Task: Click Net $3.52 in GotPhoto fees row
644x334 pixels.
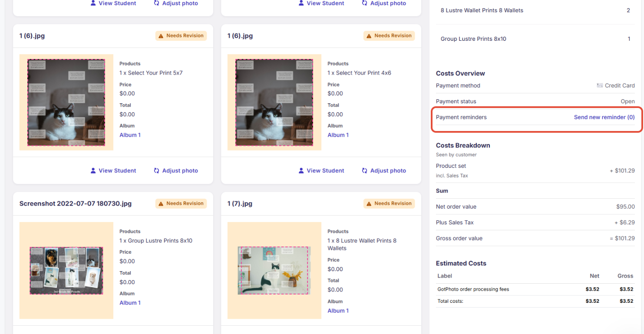Action: (x=592, y=289)
